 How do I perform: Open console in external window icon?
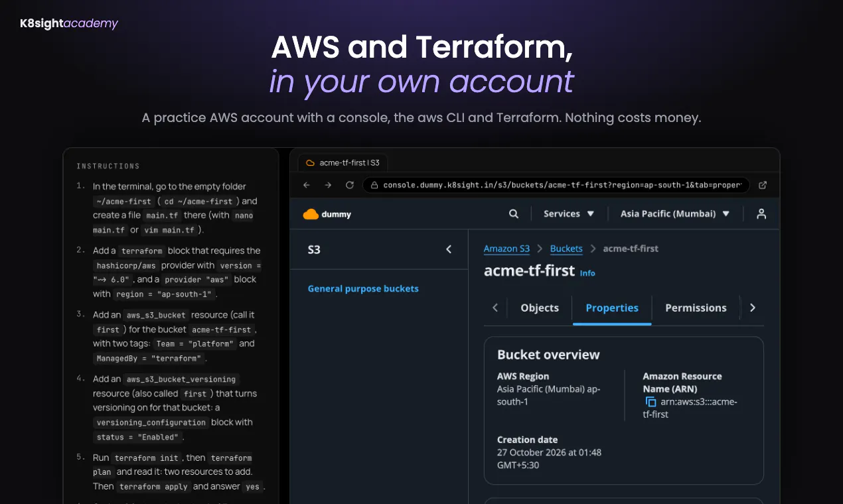[x=763, y=185]
